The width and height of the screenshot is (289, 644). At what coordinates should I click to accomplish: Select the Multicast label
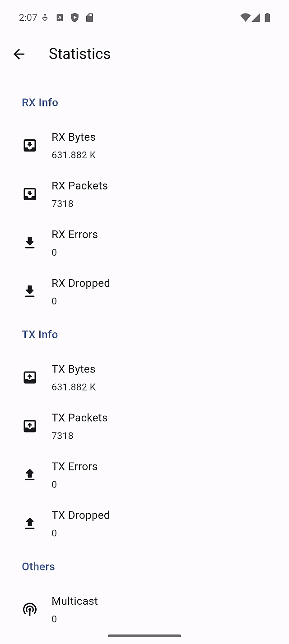(75, 601)
